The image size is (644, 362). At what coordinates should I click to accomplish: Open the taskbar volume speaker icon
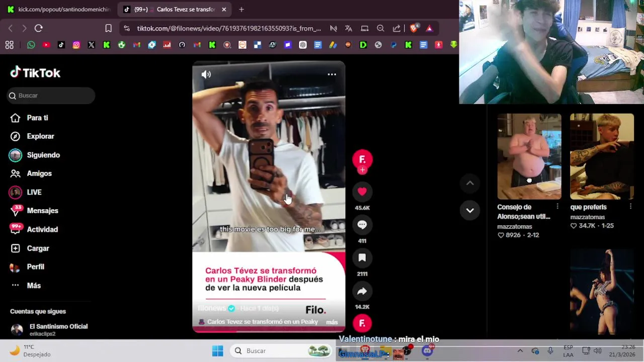pos(598,351)
